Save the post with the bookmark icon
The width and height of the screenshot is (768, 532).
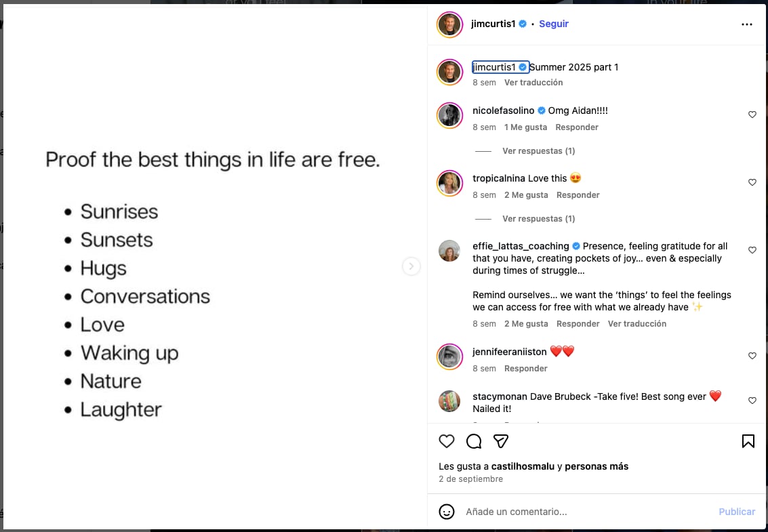click(x=748, y=441)
